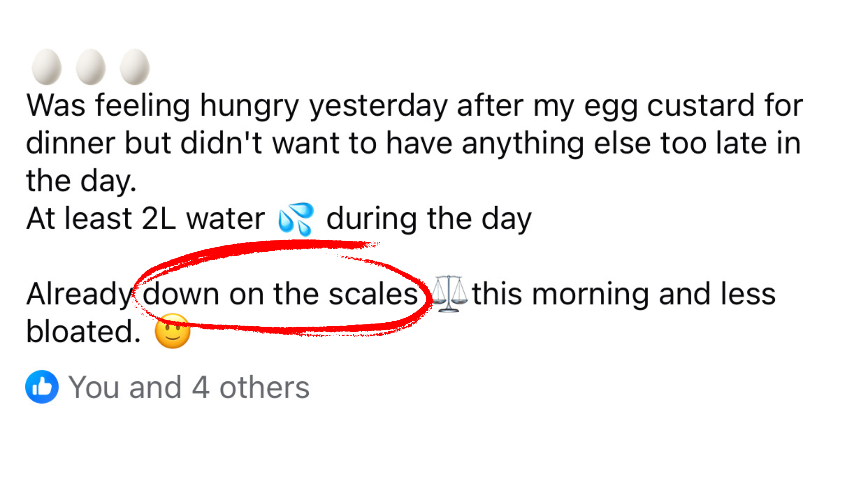
Task: Click the word 'yesterday' in the post
Action: (378, 106)
